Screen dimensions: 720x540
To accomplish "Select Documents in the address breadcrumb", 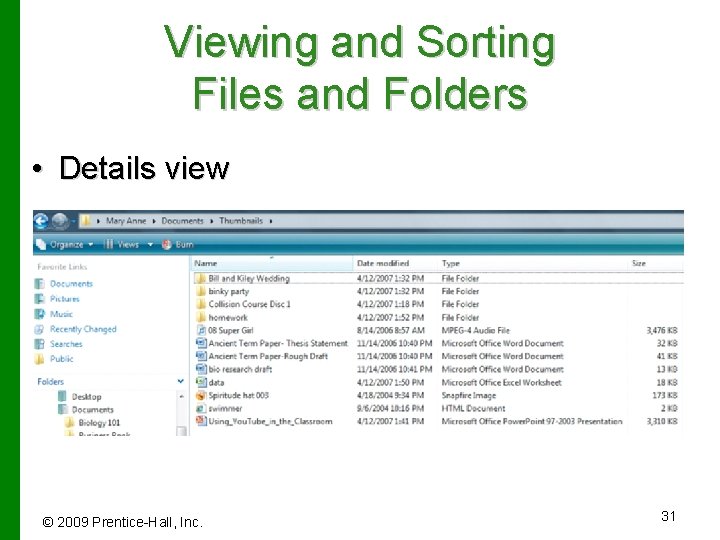I will click(x=182, y=221).
